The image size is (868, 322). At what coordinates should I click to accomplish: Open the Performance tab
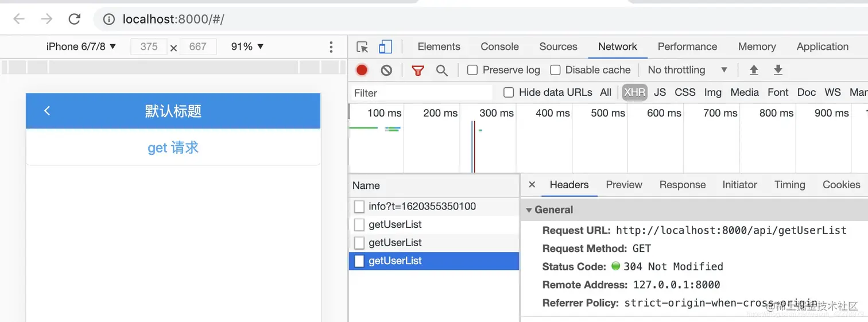coord(687,47)
